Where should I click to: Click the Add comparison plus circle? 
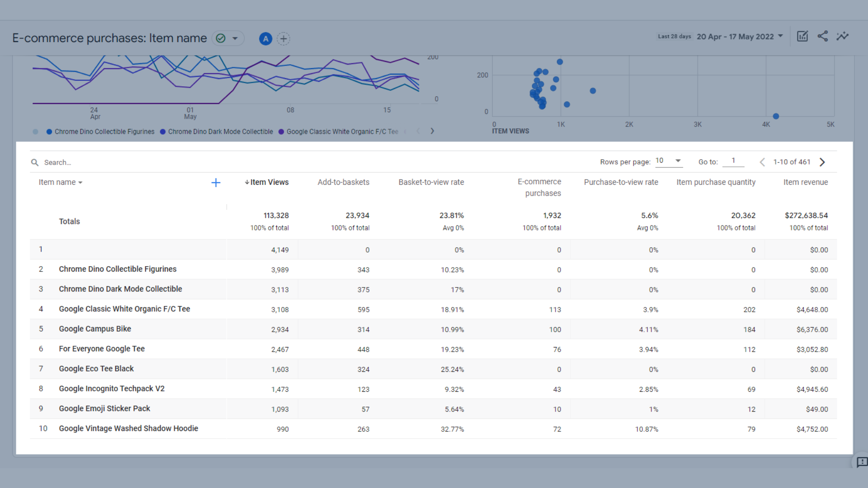click(x=283, y=39)
